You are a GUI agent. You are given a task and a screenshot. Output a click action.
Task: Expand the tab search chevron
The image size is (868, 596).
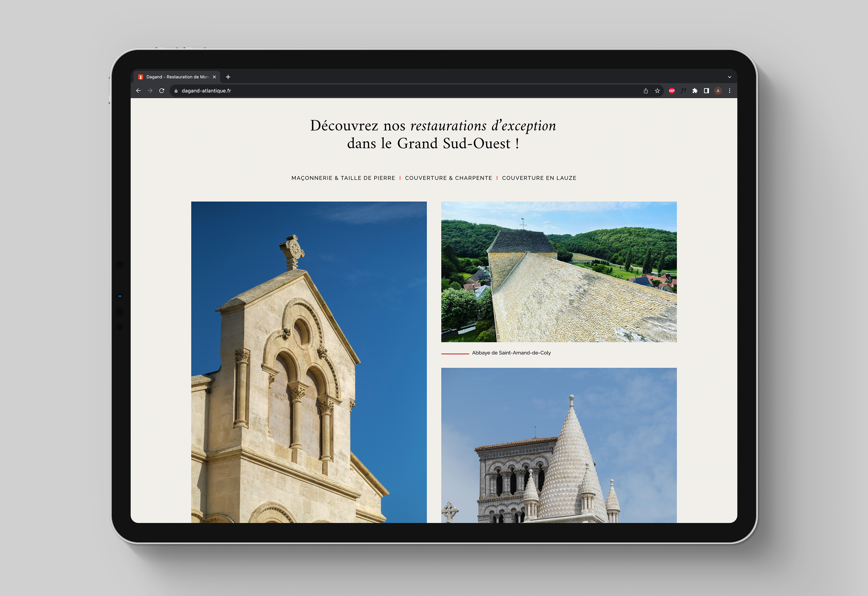(x=729, y=77)
